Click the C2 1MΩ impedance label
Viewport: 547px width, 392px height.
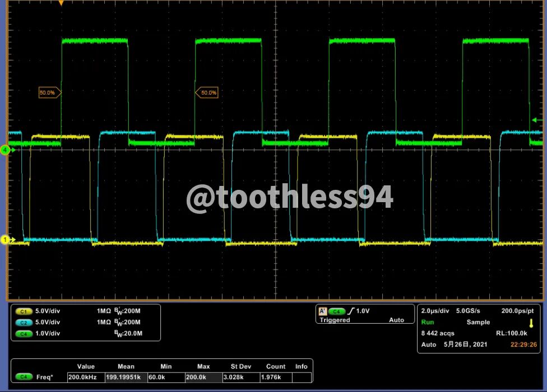pyautogui.click(x=104, y=322)
